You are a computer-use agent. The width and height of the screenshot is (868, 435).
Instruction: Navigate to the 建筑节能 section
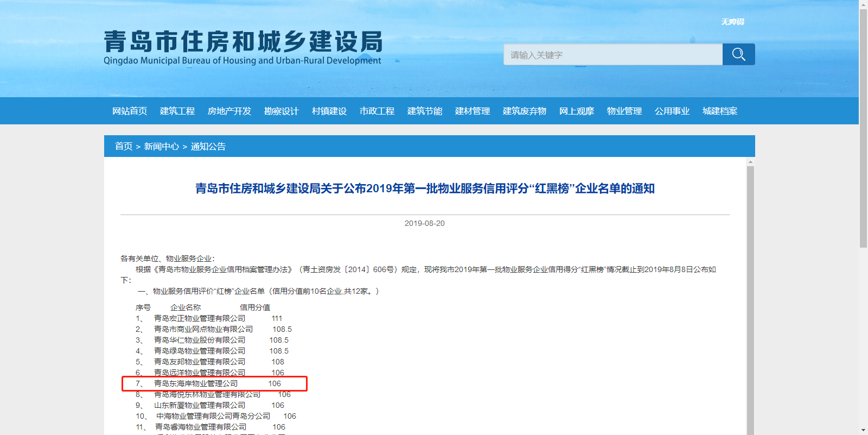[x=425, y=111]
